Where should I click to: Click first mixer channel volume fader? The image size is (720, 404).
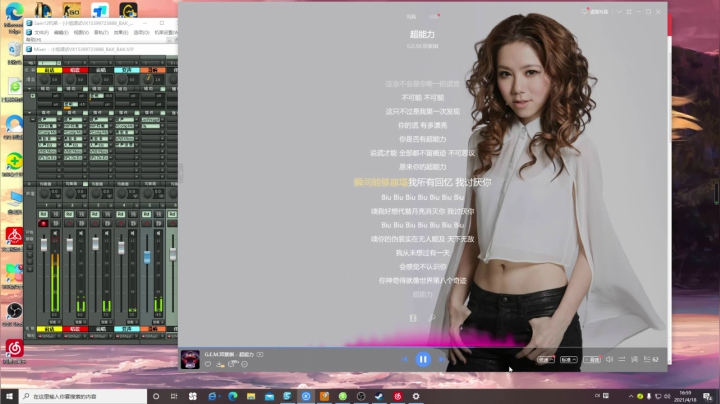point(44,246)
